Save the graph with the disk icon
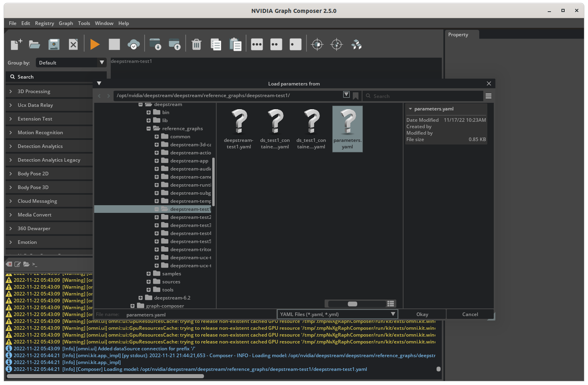This screenshot has height=385, width=588. pyautogui.click(x=54, y=44)
